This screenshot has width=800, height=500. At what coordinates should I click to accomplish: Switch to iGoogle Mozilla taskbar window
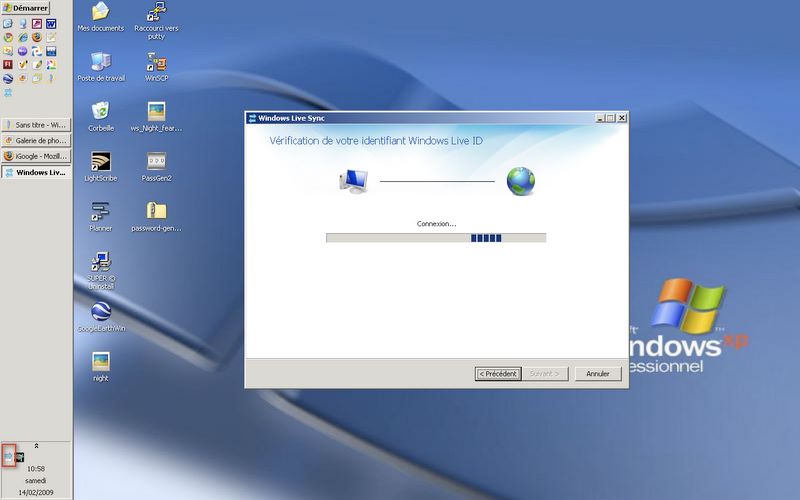(x=36, y=156)
